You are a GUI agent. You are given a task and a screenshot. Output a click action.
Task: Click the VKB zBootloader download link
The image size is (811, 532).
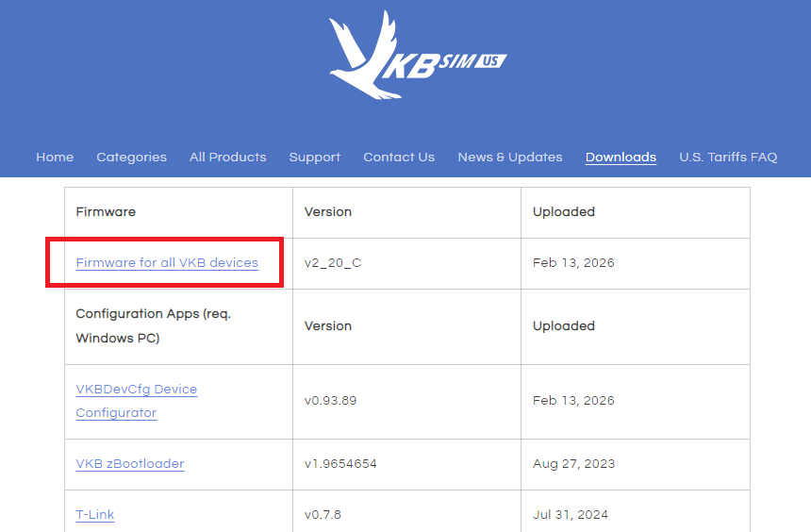(x=129, y=464)
